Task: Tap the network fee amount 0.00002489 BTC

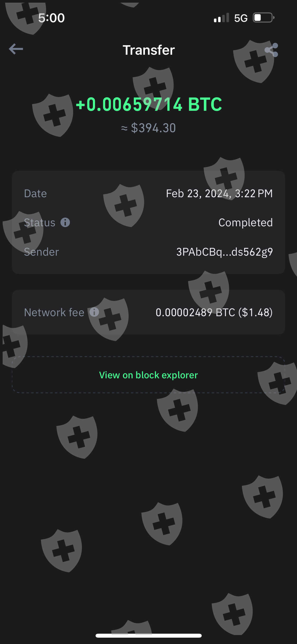Action: pos(214,312)
